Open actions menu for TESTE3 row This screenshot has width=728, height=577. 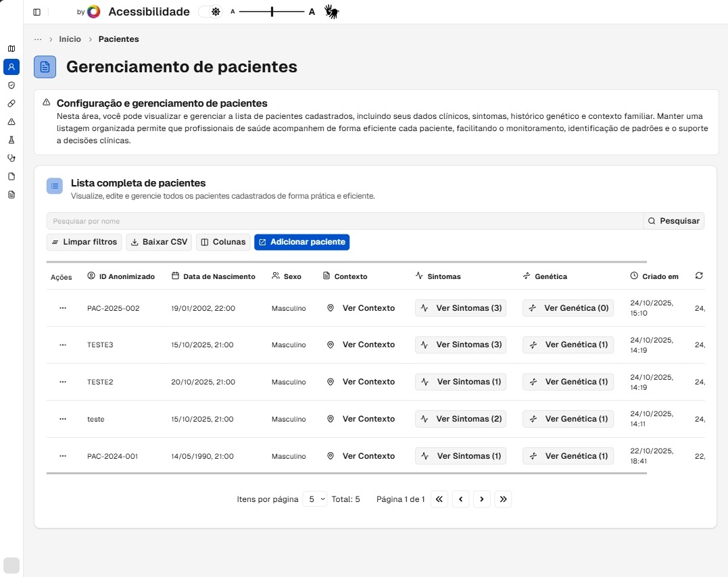coord(63,345)
